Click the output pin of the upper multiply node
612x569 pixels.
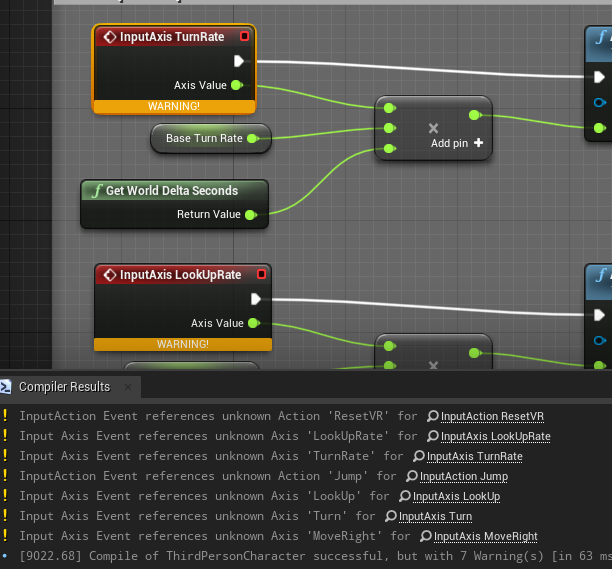coord(475,115)
